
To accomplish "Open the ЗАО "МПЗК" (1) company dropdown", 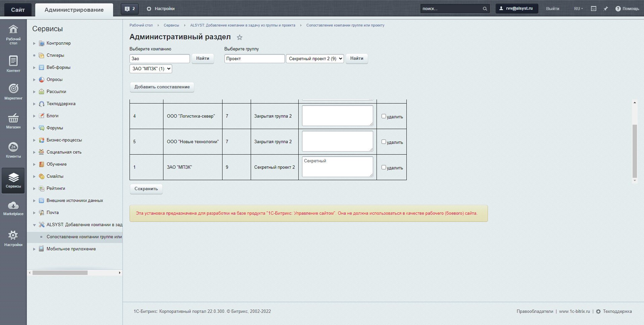I will pos(151,69).
